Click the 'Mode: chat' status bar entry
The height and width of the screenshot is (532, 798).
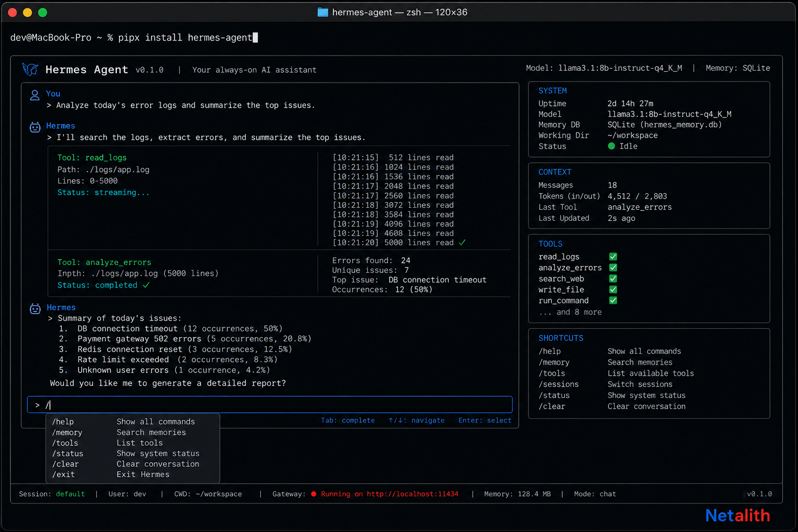[595, 494]
